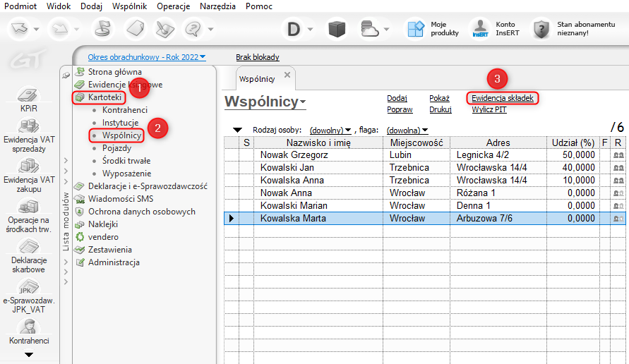This screenshot has width=629, height=364.
Task: Click the Ewidencja składek link
Action: click(503, 98)
